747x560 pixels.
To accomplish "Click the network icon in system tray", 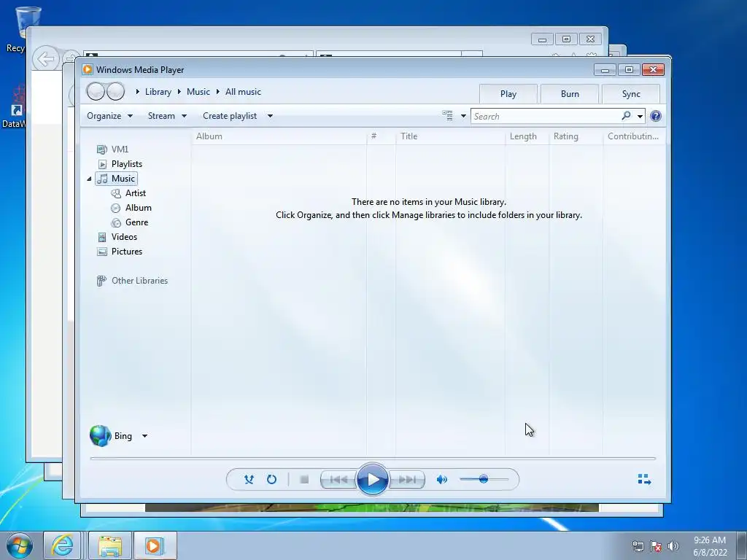I will [638, 546].
